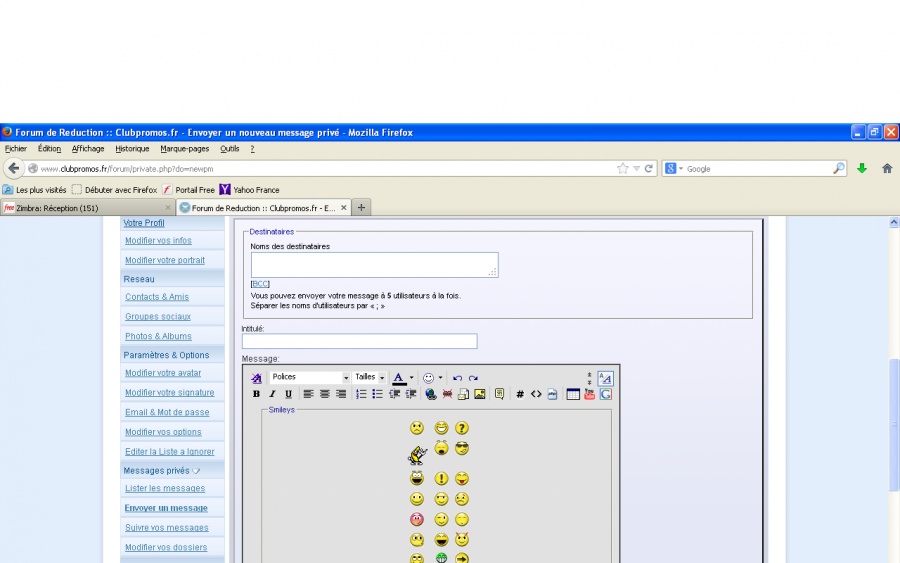Insert a table into the message

coord(573,394)
